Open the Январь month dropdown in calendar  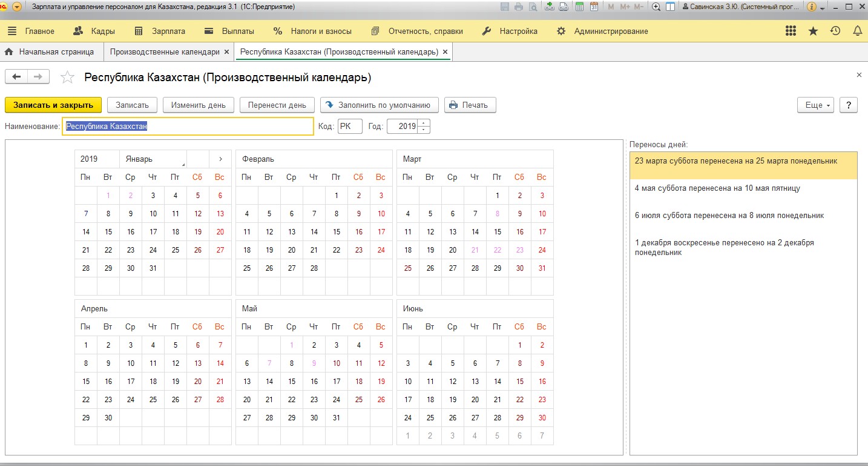[153, 159]
